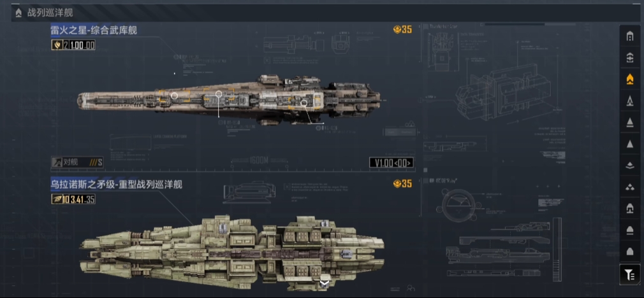Select the stern module circle marker on 雷火之星
This screenshot has height=298, width=644.
[304, 103]
